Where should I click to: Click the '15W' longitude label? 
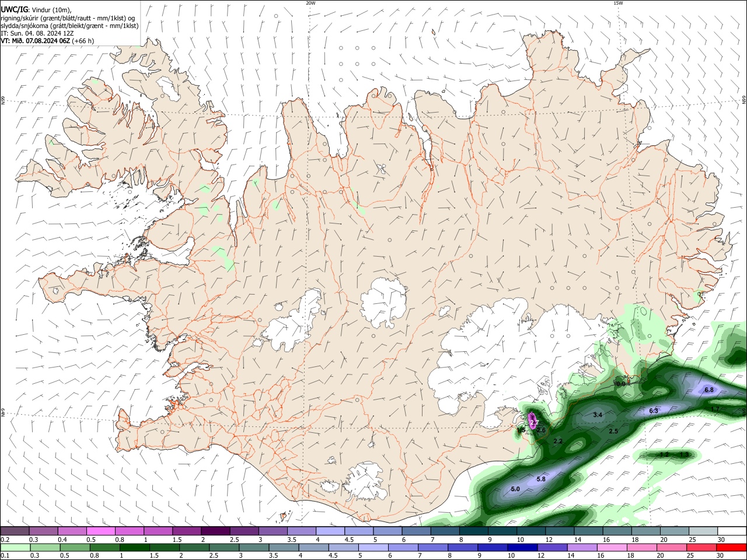click(618, 3)
